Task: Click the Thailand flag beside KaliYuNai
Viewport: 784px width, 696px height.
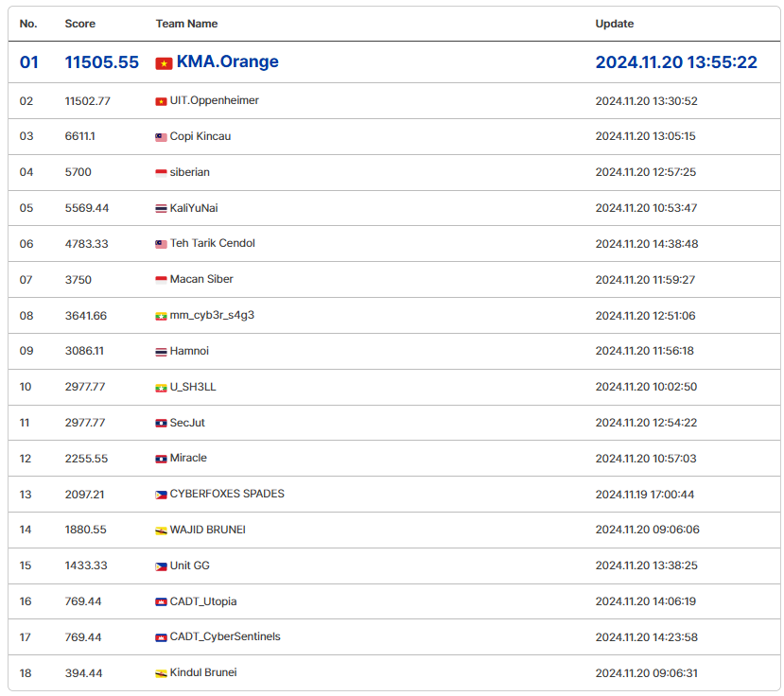Action: tap(161, 209)
